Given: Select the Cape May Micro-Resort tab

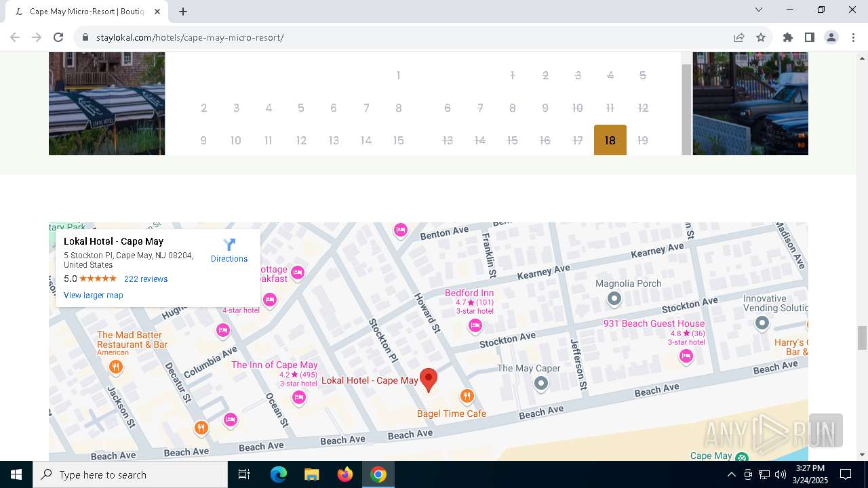Looking at the screenshot, I should click(x=87, y=12).
